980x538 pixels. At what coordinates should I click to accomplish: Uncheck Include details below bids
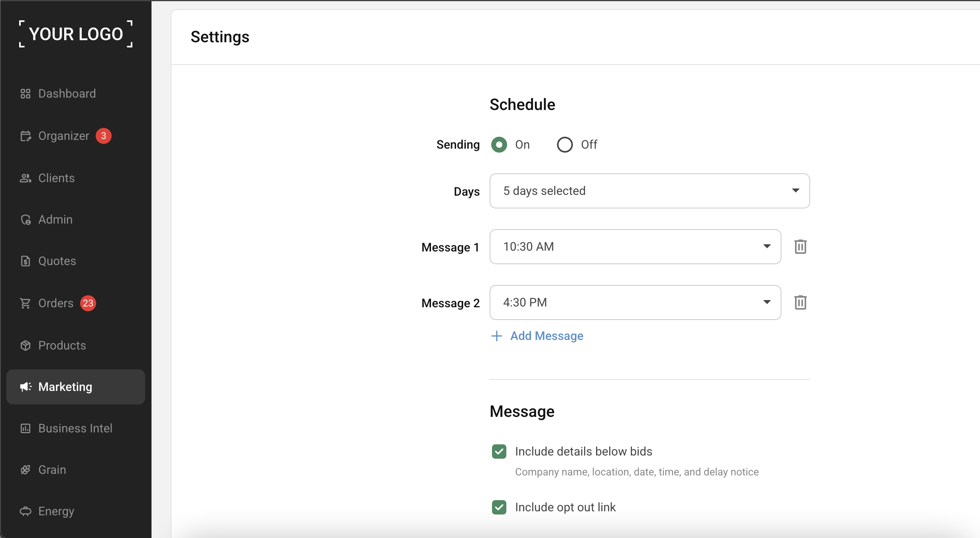click(x=499, y=452)
